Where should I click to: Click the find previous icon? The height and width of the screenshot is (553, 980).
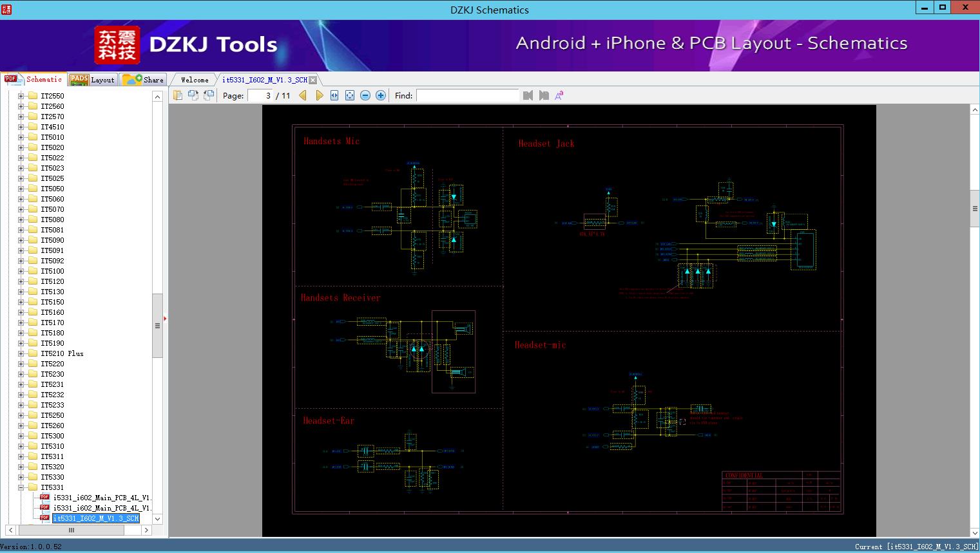(x=528, y=95)
